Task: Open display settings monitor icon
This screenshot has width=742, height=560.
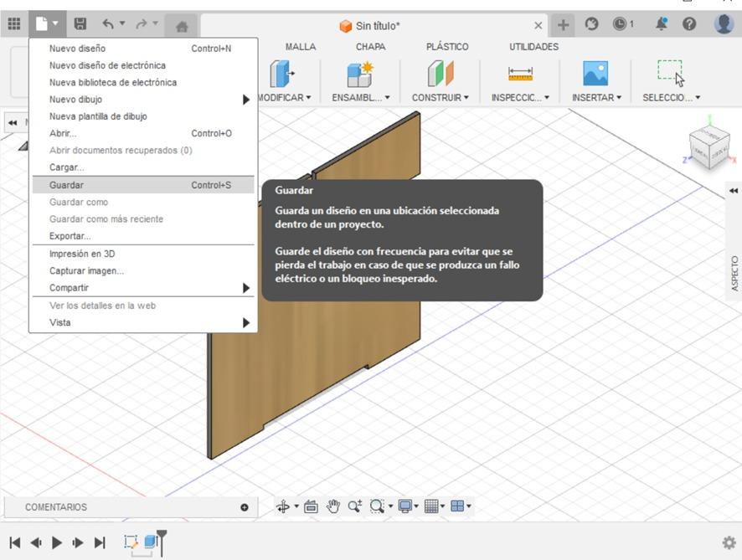Action: pos(405,506)
